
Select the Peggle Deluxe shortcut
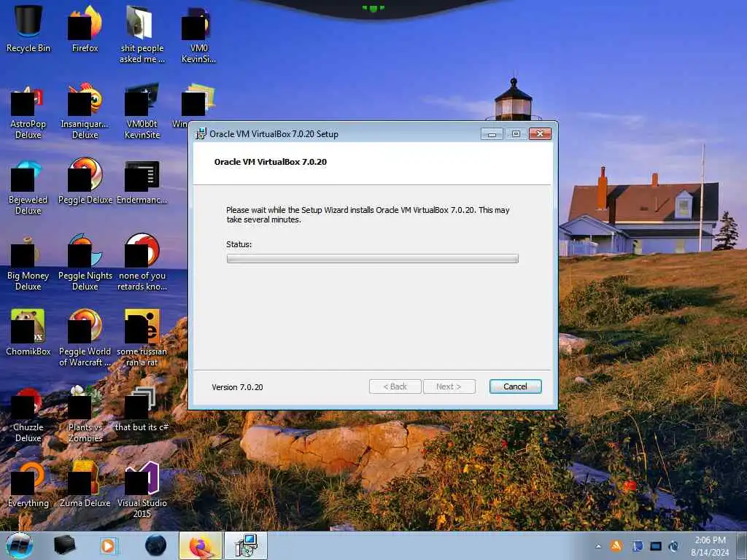pyautogui.click(x=85, y=182)
